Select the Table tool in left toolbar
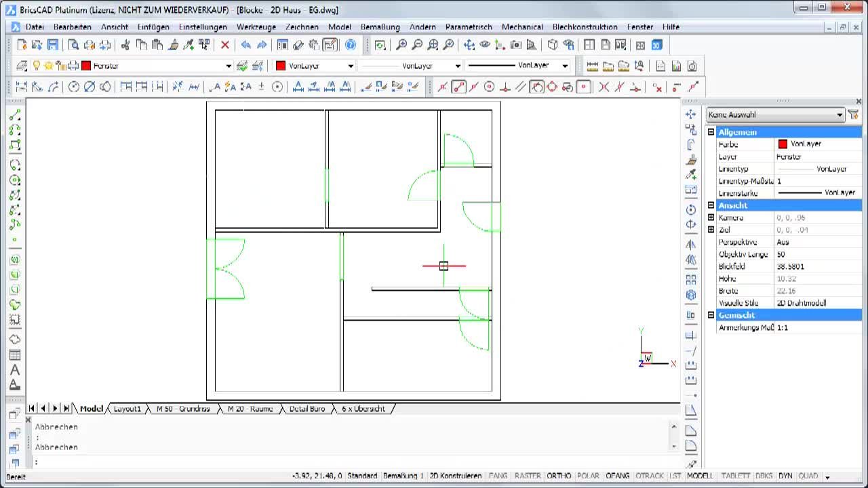The height and width of the screenshot is (488, 868). 15,354
